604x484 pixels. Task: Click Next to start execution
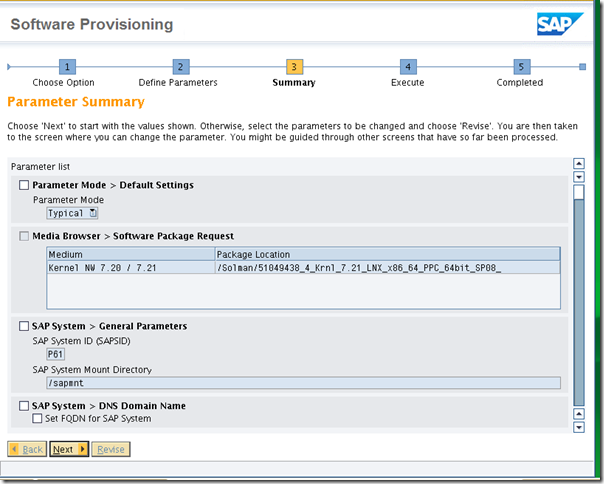tap(69, 449)
